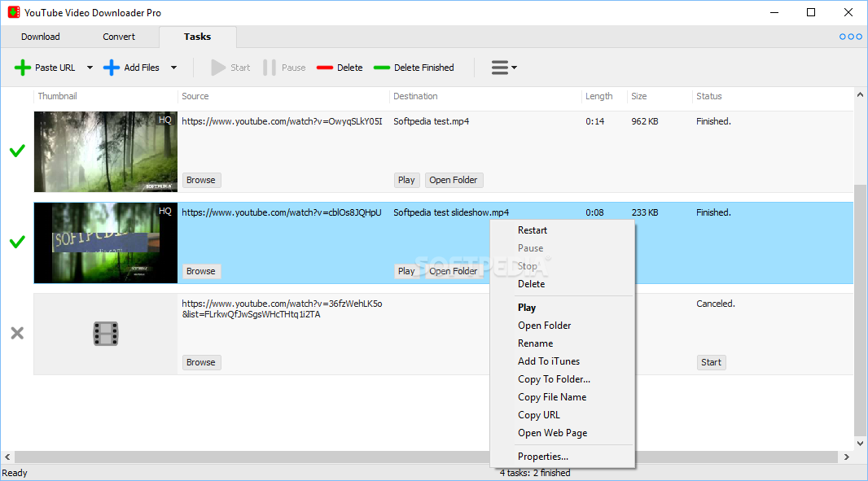Expand the Paste URL dropdown arrow
The height and width of the screenshot is (481, 868).
[x=90, y=68]
